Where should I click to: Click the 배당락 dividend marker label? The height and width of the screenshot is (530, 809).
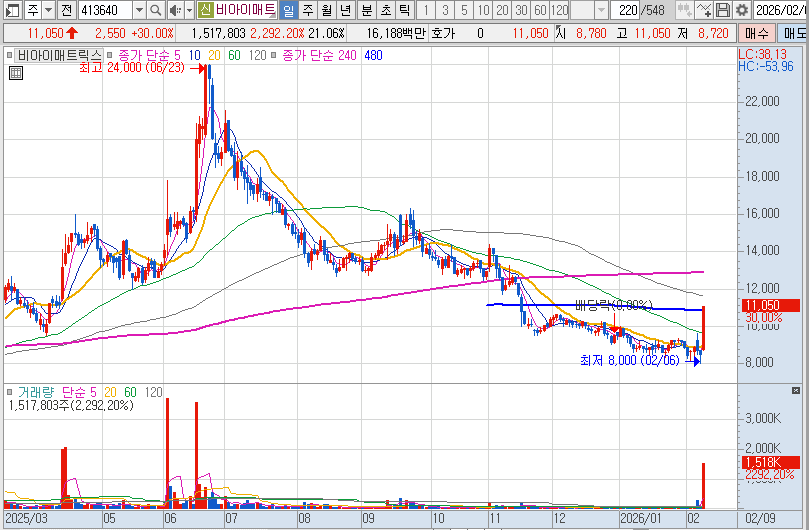613,306
